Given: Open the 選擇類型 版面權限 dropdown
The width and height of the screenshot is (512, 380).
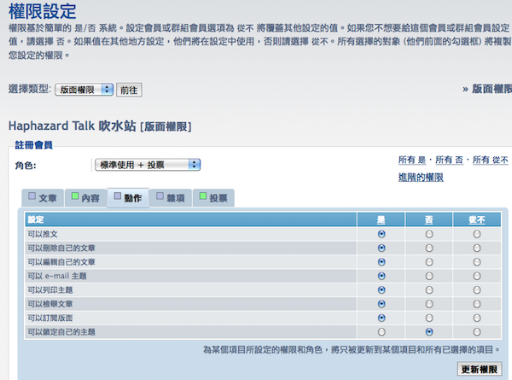Looking at the screenshot, I should pyautogui.click(x=84, y=90).
